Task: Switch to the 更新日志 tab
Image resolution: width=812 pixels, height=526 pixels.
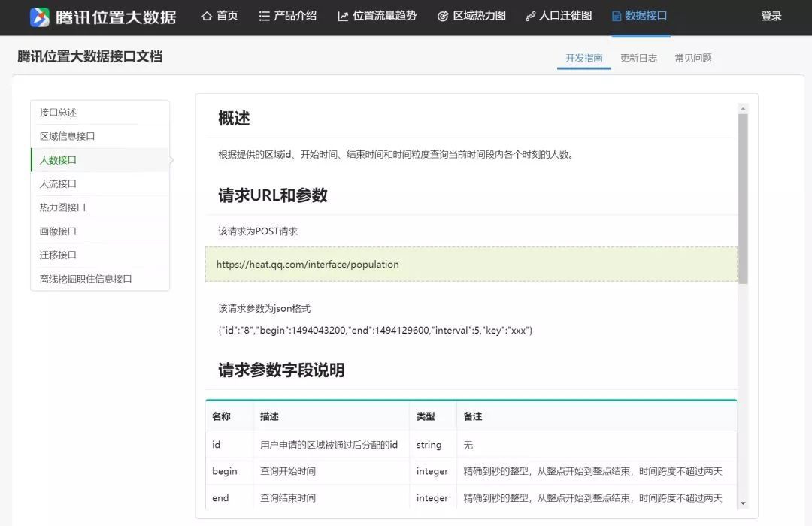Action: pos(638,58)
